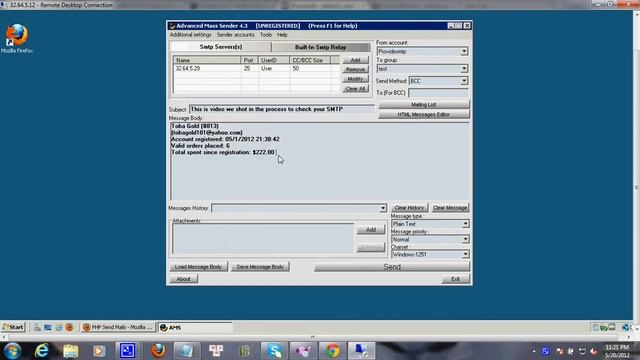
Task: Open Mozilla Firefox desktop shortcut
Action: (17, 39)
